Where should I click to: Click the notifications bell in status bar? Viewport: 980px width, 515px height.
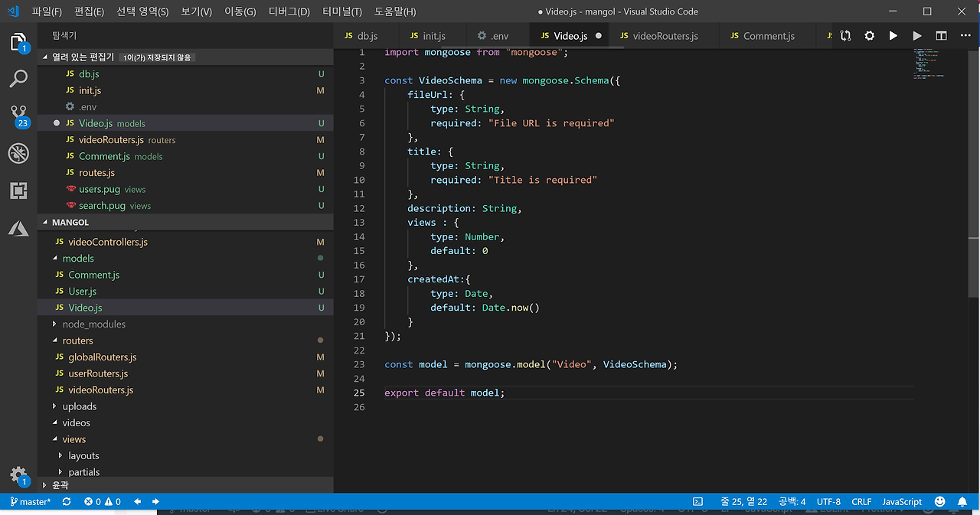(x=962, y=502)
